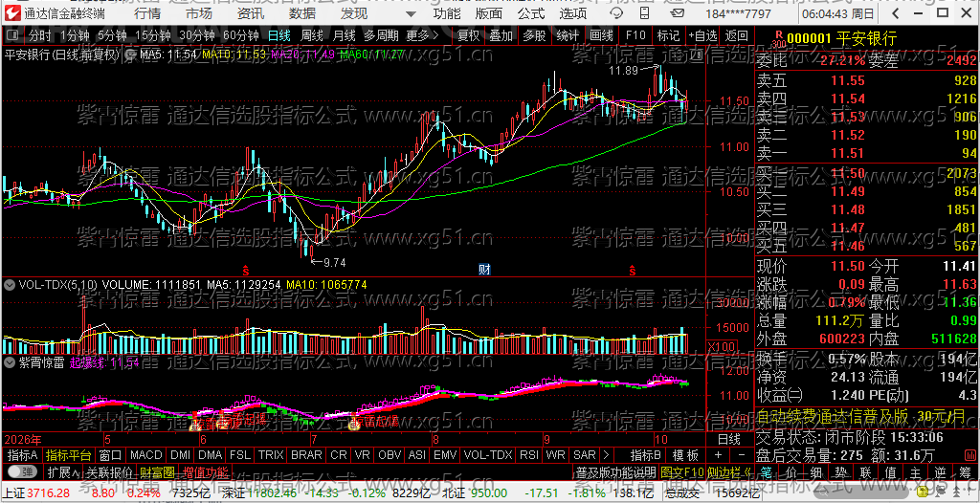This screenshot has height=503, width=980.
Task: Open the 公式 menu
Action: pos(531,13)
